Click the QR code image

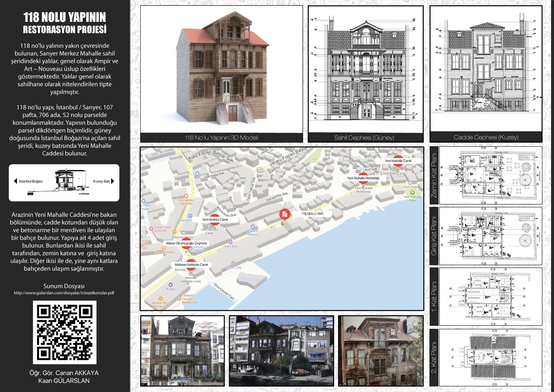click(x=65, y=332)
